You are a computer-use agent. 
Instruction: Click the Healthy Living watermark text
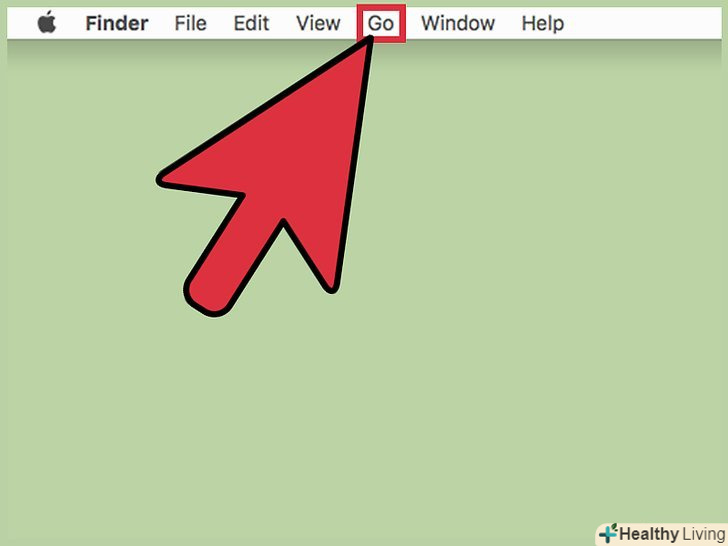[671, 533]
